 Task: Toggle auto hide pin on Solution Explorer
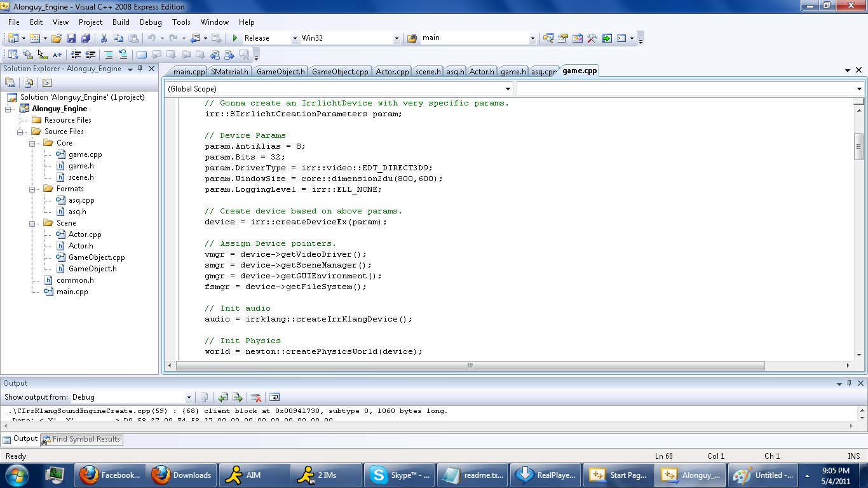click(x=140, y=69)
